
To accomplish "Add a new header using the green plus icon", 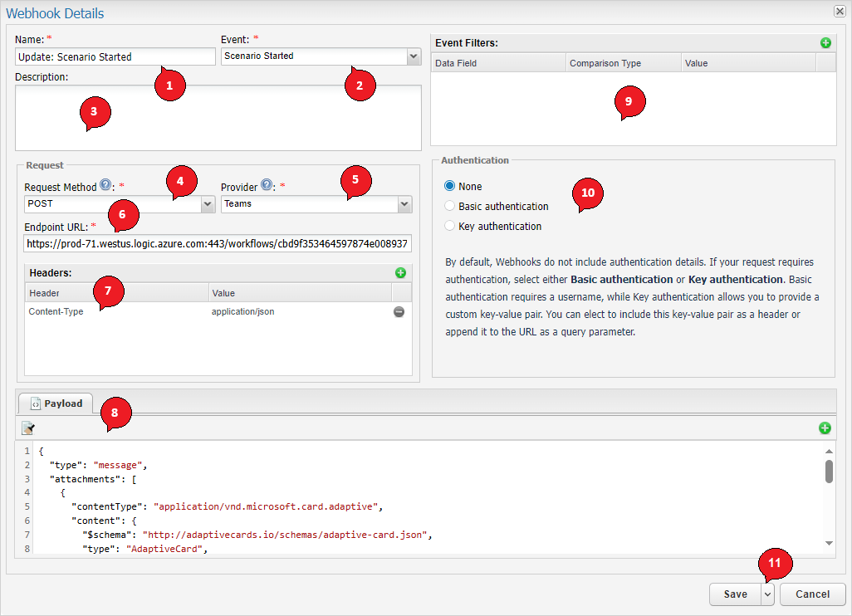I will (401, 272).
